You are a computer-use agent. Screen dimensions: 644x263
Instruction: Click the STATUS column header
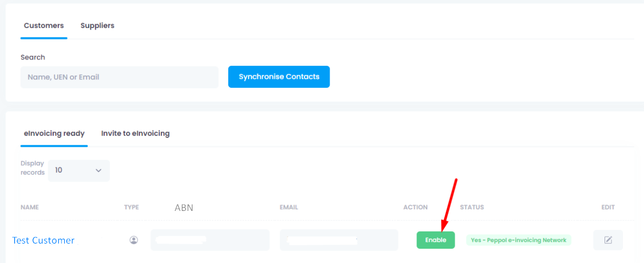tap(472, 207)
